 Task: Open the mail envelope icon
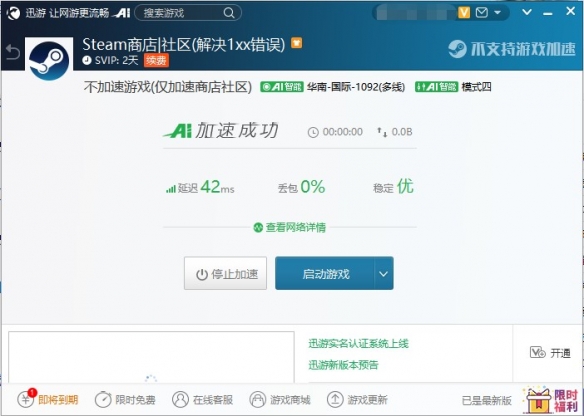[482, 13]
